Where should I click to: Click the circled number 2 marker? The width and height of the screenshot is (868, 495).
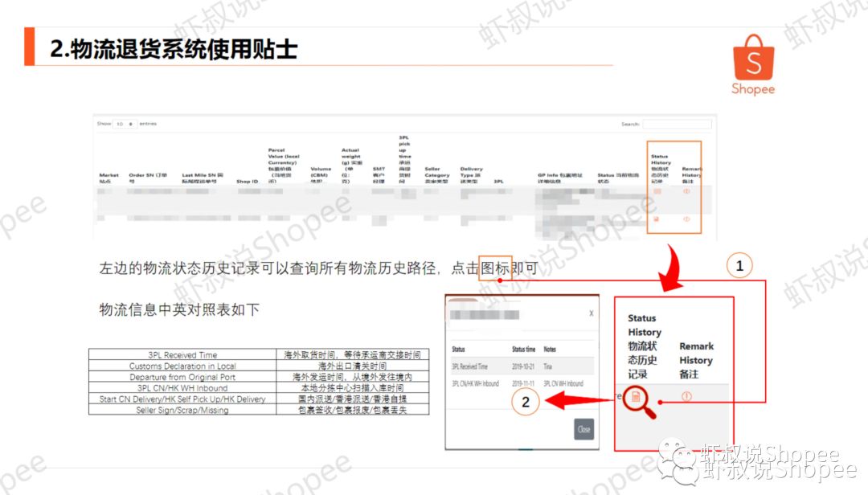click(525, 402)
